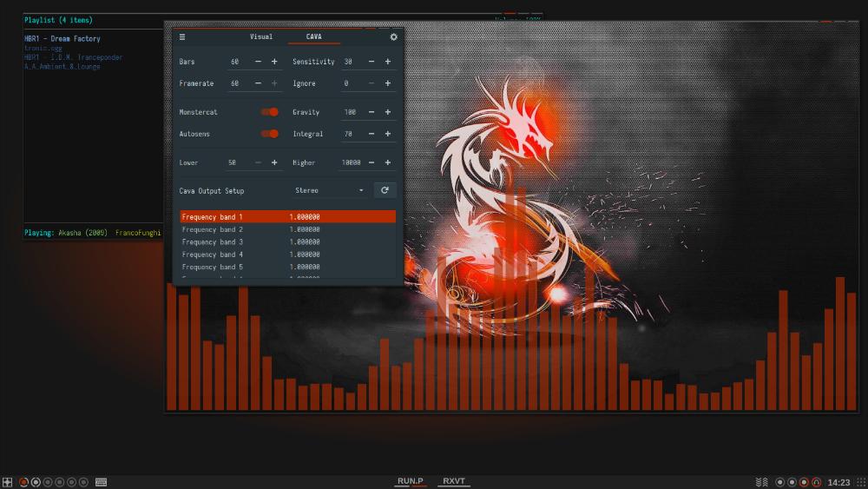The width and height of the screenshot is (868, 489).
Task: Select the Frequency band 5 row
Action: [288, 267]
